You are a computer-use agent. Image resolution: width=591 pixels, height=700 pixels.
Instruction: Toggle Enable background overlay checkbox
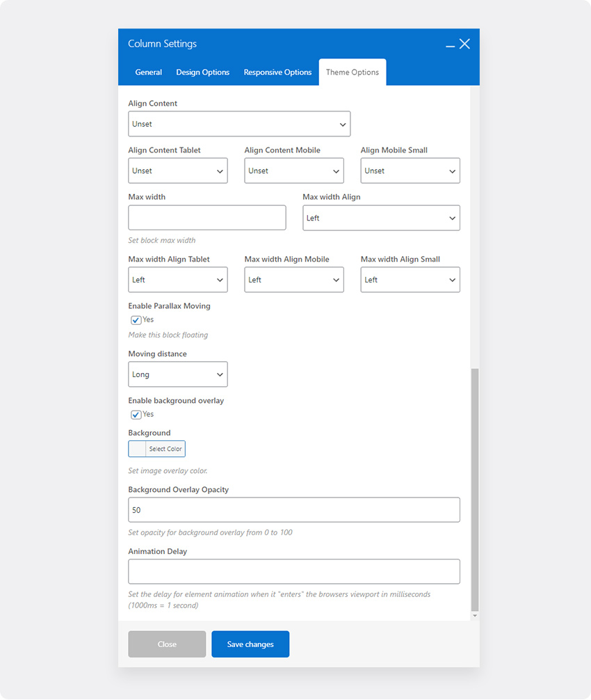[136, 415]
